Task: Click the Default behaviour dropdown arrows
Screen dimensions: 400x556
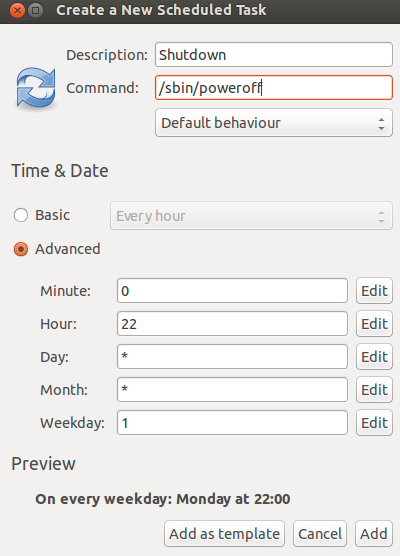Action: click(381, 123)
